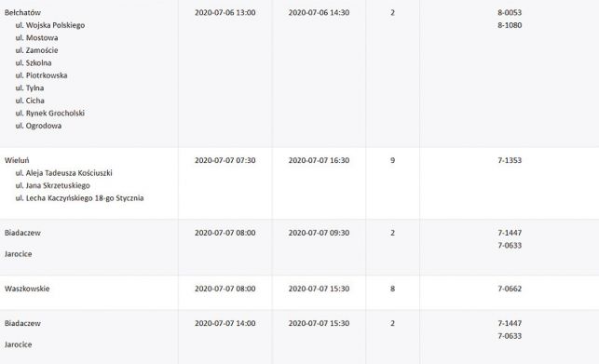This screenshot has width=599, height=364.
Task: Click ul. Wojska Polskiego street entry
Action: 50,25
